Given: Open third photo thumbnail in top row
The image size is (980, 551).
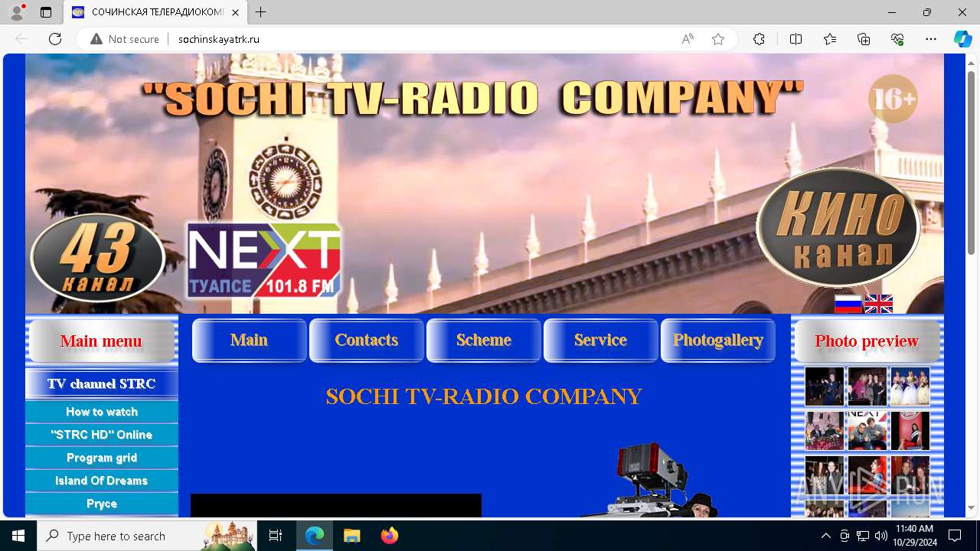Looking at the screenshot, I should pyautogui.click(x=910, y=386).
